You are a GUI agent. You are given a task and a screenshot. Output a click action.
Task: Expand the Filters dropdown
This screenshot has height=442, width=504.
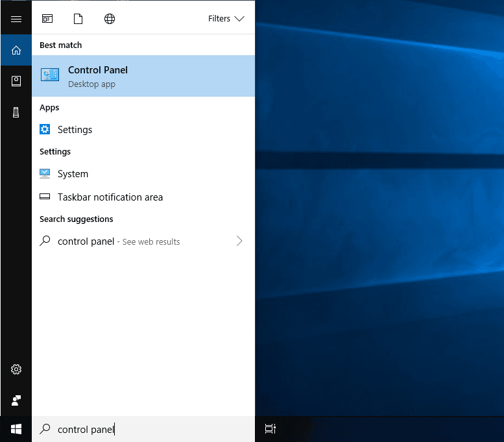pyautogui.click(x=226, y=19)
